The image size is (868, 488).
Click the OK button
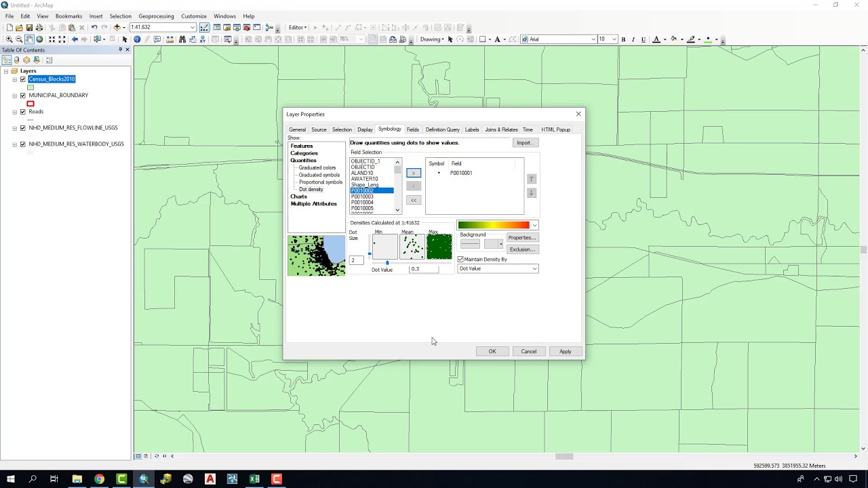[x=492, y=352]
